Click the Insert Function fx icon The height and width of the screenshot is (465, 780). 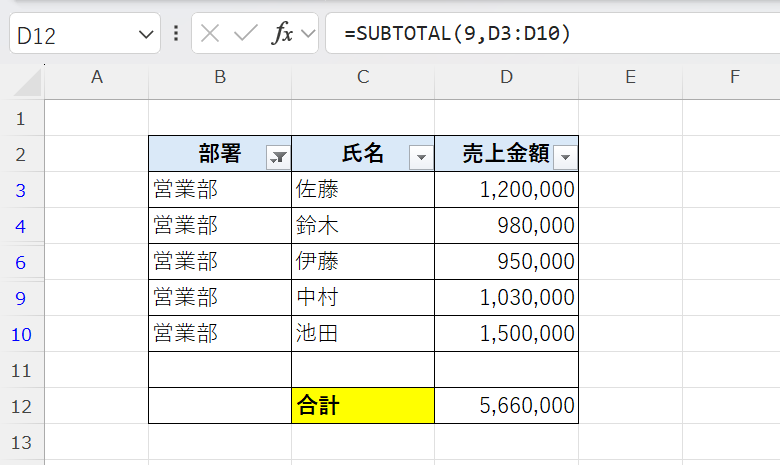[x=283, y=33]
